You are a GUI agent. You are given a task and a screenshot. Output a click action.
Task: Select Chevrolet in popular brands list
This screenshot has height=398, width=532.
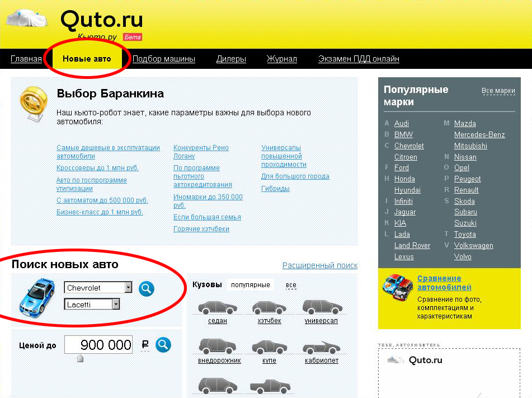(x=409, y=146)
